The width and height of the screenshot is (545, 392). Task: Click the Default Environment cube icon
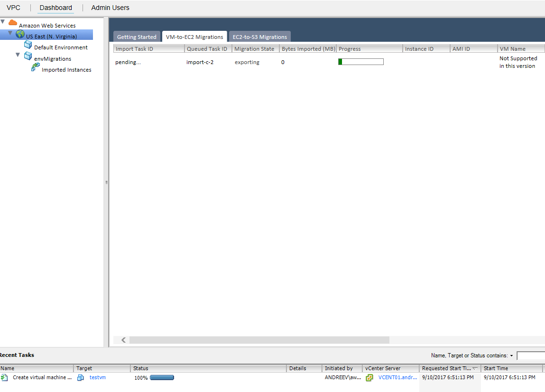tap(28, 45)
